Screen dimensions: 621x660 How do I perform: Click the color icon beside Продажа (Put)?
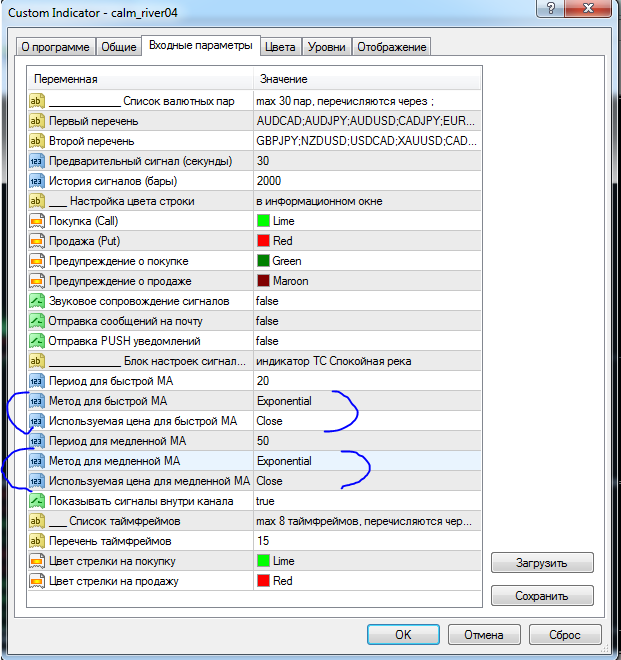[x=37, y=241]
